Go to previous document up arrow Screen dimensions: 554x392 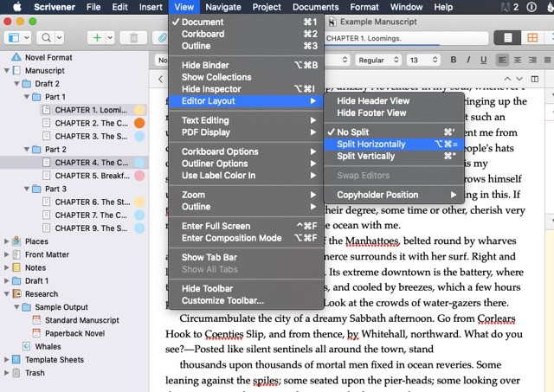(x=507, y=79)
